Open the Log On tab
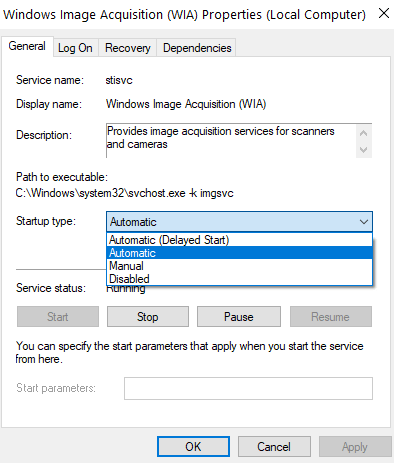This screenshot has height=463, width=394. 75,48
